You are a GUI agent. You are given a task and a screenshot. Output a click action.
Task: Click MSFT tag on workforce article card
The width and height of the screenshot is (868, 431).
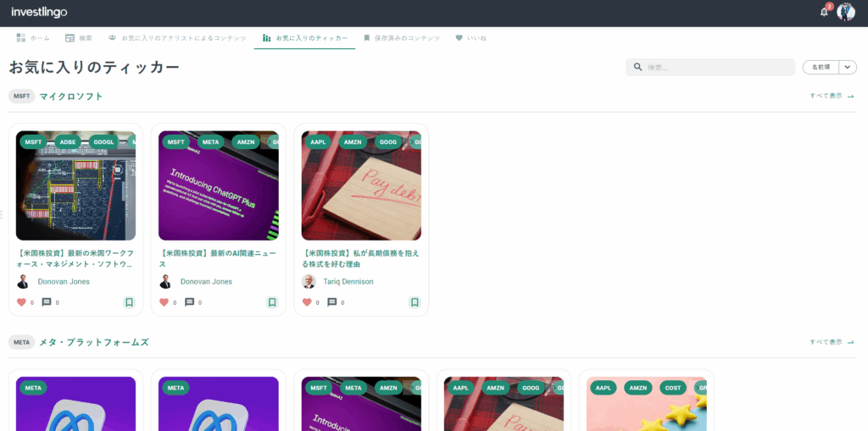[x=34, y=141]
